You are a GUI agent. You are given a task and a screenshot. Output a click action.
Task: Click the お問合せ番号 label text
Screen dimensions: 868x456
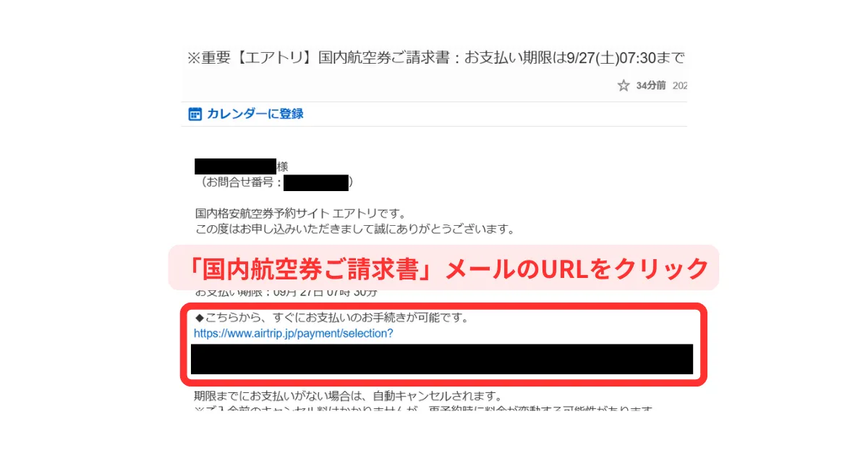click(x=244, y=182)
